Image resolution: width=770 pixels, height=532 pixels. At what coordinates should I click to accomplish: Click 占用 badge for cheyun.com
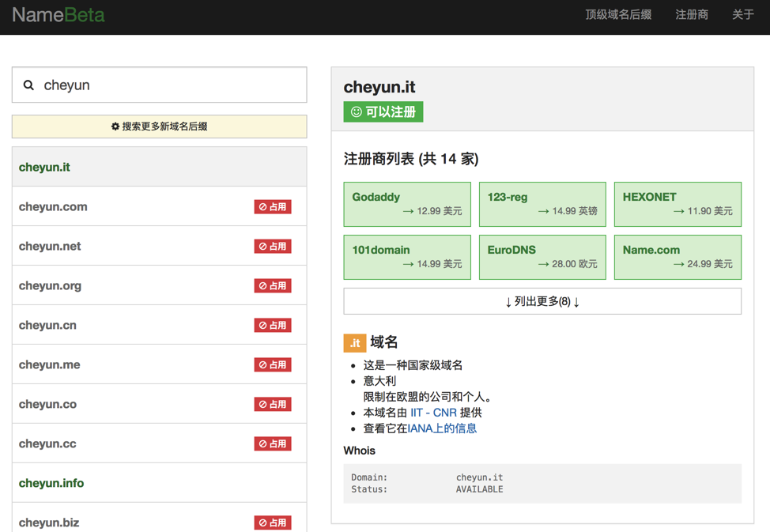coord(273,207)
